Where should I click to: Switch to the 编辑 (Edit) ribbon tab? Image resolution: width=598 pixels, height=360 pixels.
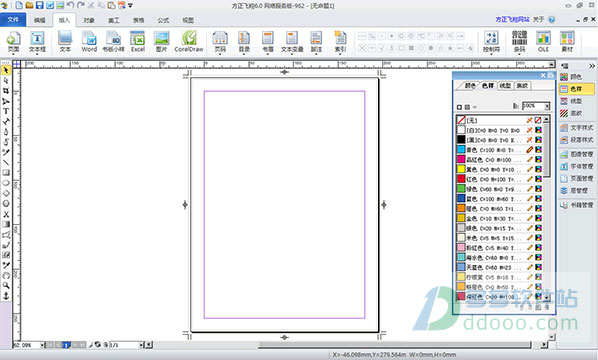(39, 20)
